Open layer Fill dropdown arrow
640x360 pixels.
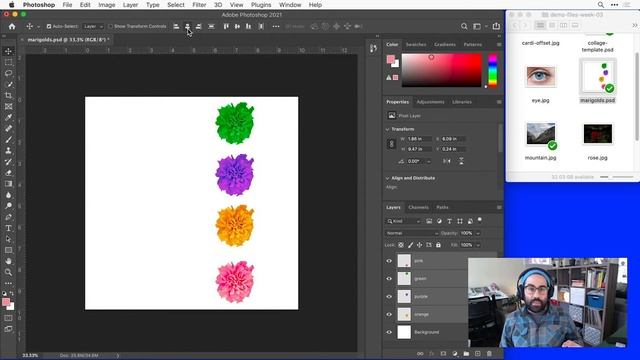478,245
